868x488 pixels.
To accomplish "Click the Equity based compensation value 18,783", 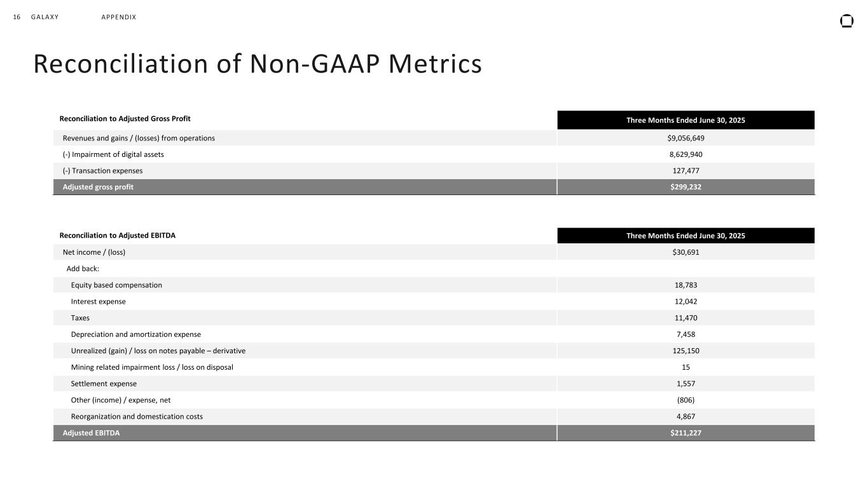I will (x=685, y=285).
